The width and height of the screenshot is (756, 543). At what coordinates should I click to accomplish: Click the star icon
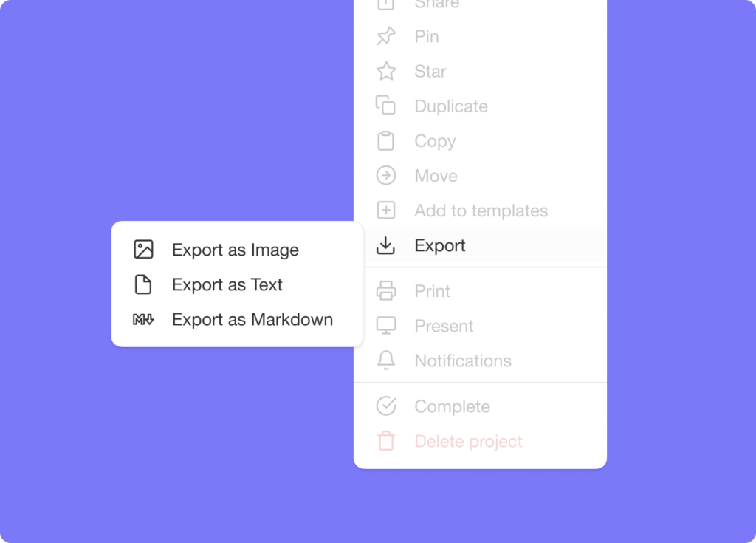386,72
